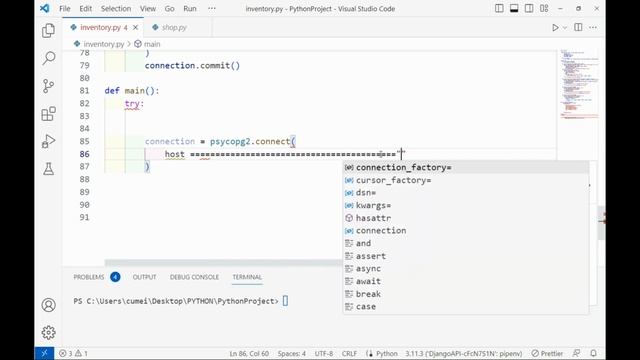Click into the terminal prompt line
This screenshot has width=640, height=360.
(180, 301)
